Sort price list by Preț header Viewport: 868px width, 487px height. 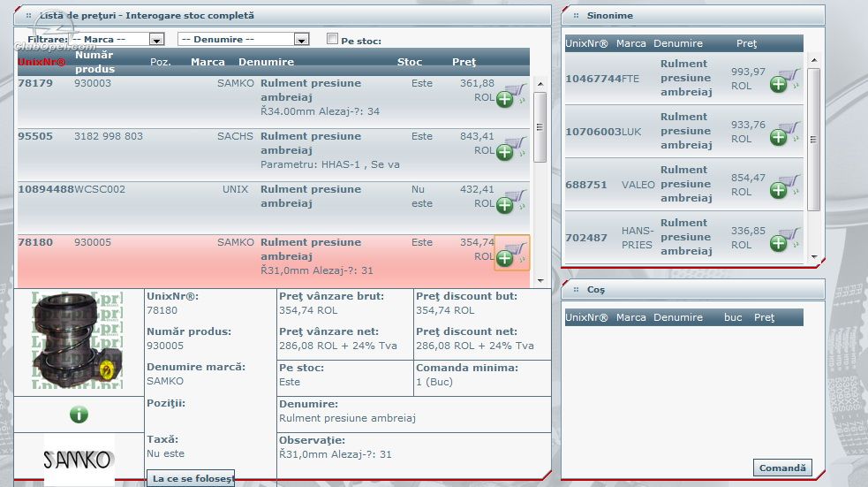click(x=464, y=62)
